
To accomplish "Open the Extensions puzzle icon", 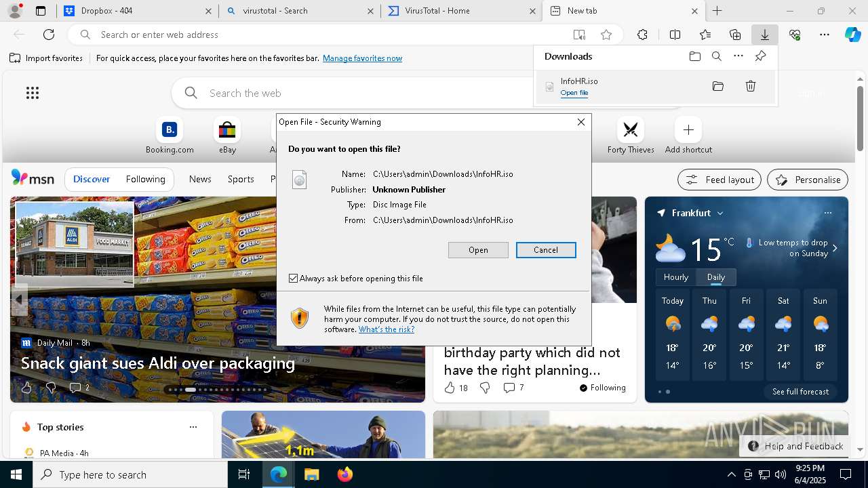I will [x=642, y=35].
